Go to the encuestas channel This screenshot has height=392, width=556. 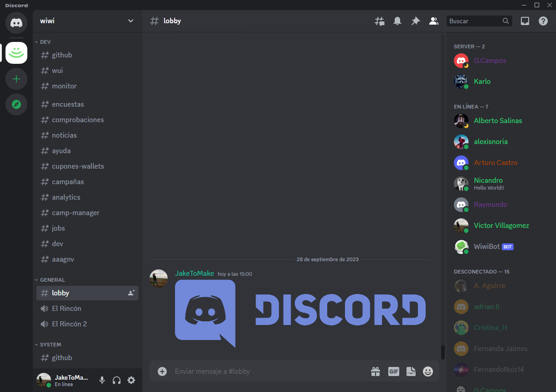[88, 104]
